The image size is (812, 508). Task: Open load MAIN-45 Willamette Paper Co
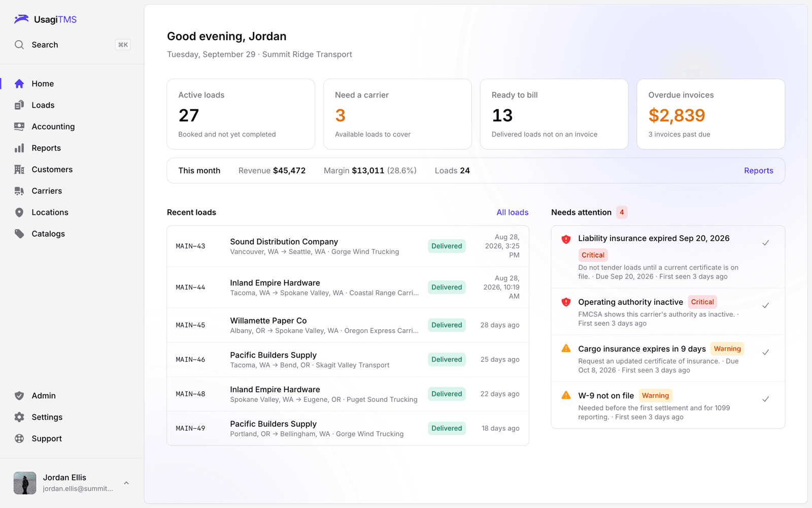348,325
